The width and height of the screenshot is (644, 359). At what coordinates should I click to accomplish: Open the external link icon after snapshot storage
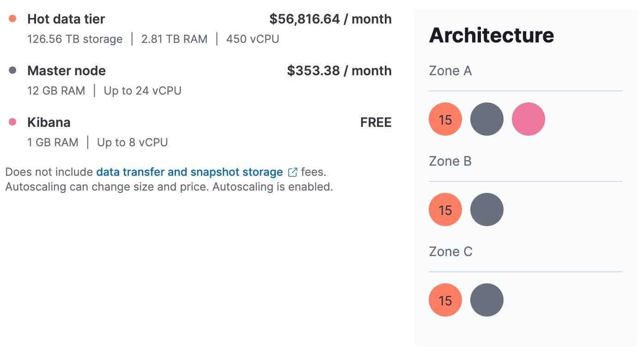pyautogui.click(x=292, y=172)
